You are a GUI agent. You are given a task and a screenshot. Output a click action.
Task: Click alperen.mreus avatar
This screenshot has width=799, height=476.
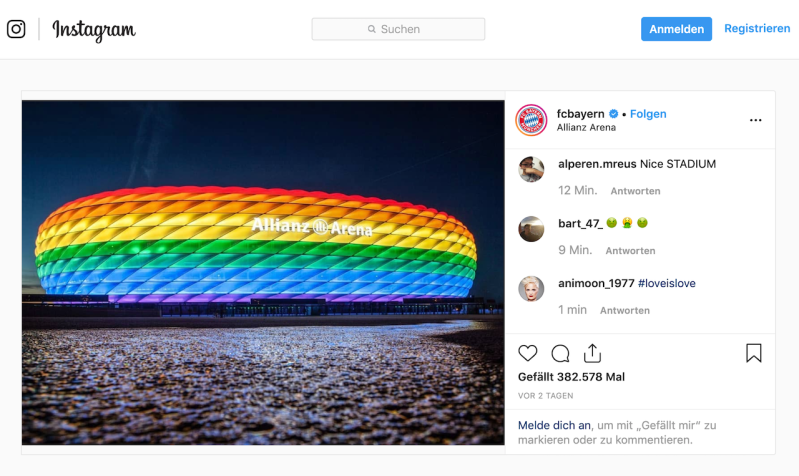click(531, 170)
